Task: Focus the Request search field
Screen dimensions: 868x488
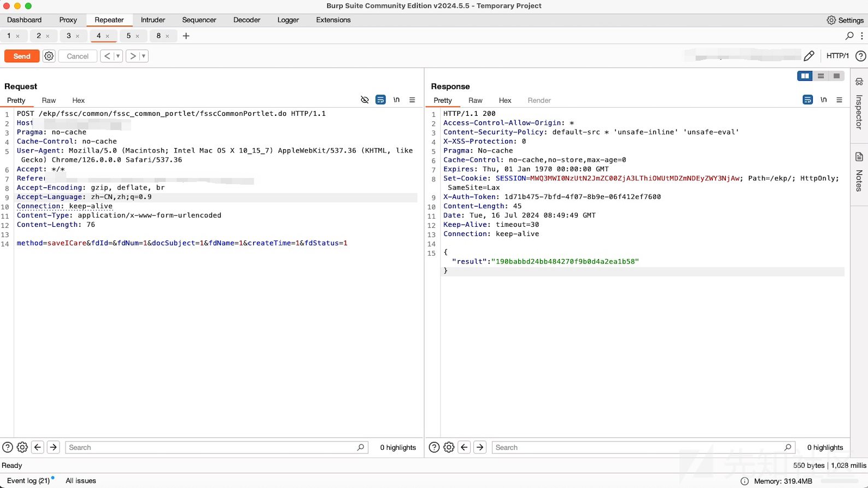Action: point(216,447)
